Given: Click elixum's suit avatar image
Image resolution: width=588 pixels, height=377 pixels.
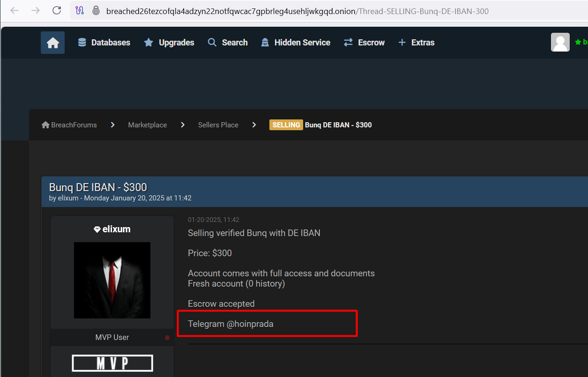Looking at the screenshot, I should tap(112, 280).
